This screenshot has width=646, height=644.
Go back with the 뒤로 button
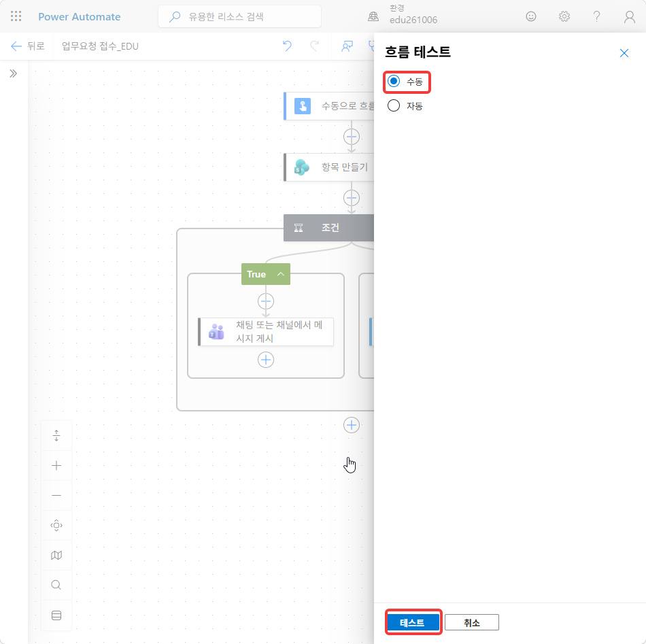28,46
